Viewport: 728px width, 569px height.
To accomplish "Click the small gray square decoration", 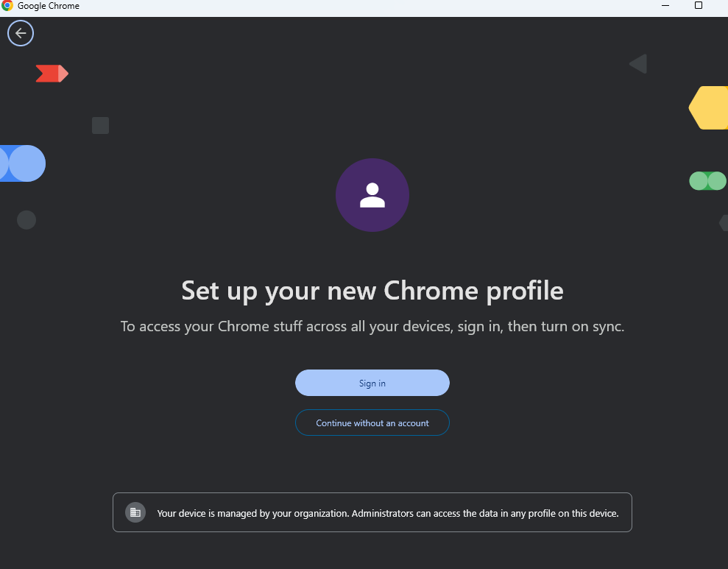I will point(100,125).
